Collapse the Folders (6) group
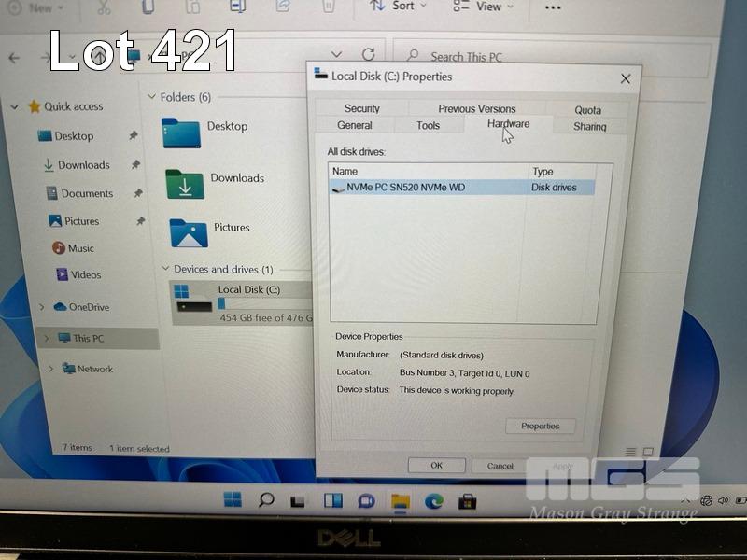The height and width of the screenshot is (560, 747). [151, 97]
